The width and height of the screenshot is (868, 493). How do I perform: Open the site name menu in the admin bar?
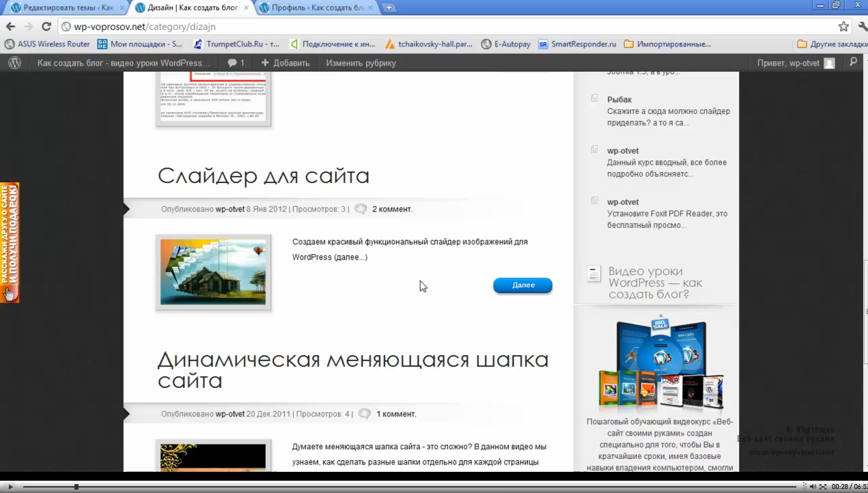click(124, 63)
